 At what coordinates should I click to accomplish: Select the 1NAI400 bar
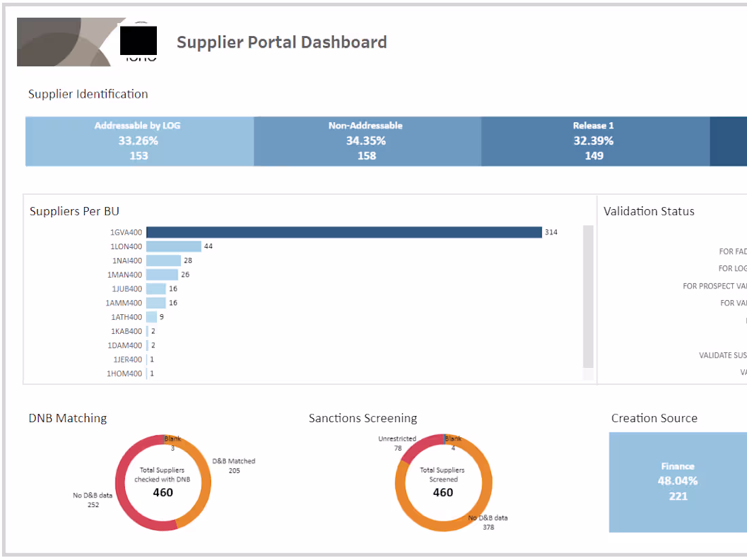[x=164, y=261]
